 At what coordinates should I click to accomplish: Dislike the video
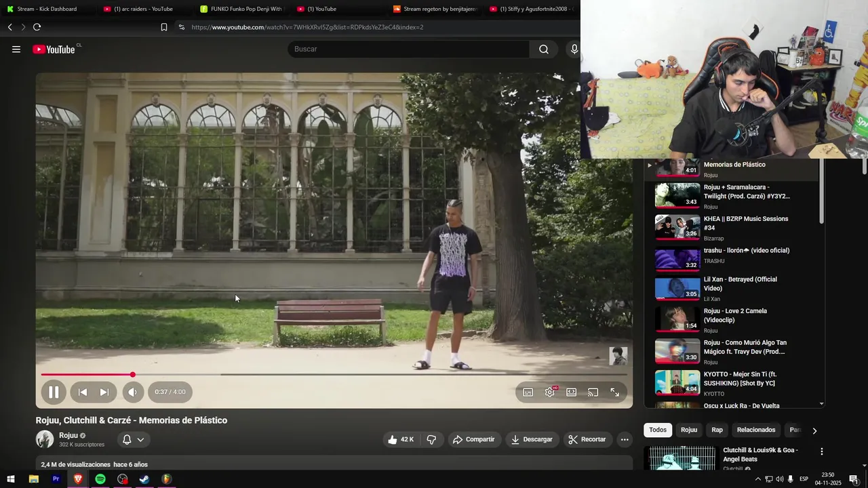(x=431, y=439)
